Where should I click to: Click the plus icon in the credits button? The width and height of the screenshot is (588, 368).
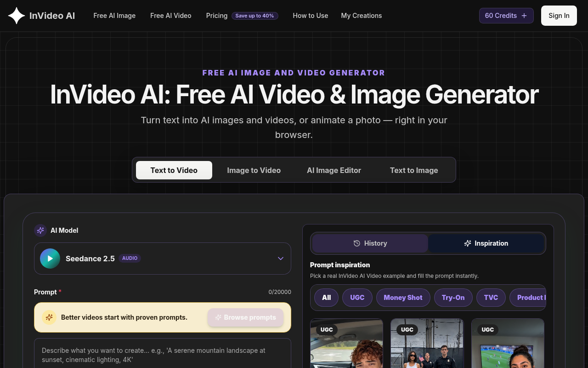[x=524, y=16]
